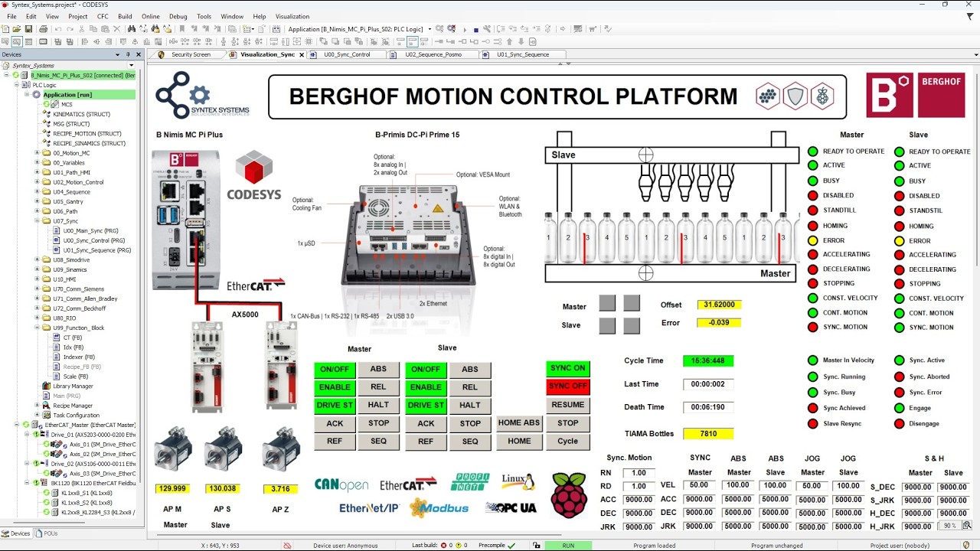Click the Print toolbar icon

pyautogui.click(x=44, y=29)
